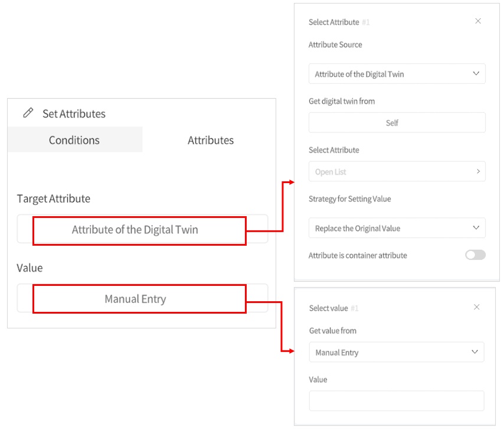
Task: Click the empty Value input field
Action: [396, 400]
